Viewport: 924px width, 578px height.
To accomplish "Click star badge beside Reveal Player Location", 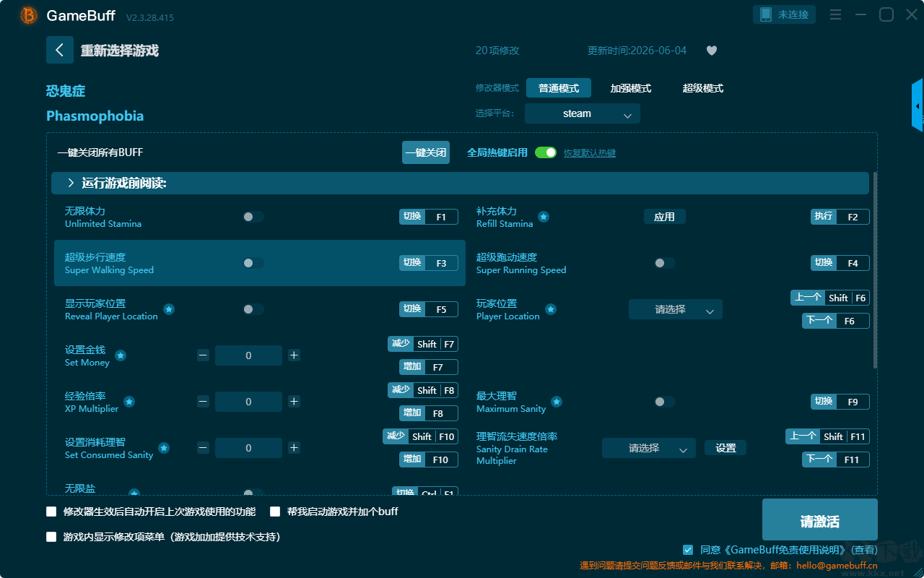I will pos(168,309).
